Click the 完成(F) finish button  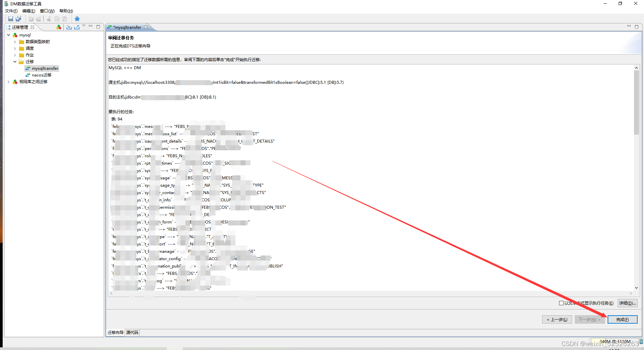(623, 320)
